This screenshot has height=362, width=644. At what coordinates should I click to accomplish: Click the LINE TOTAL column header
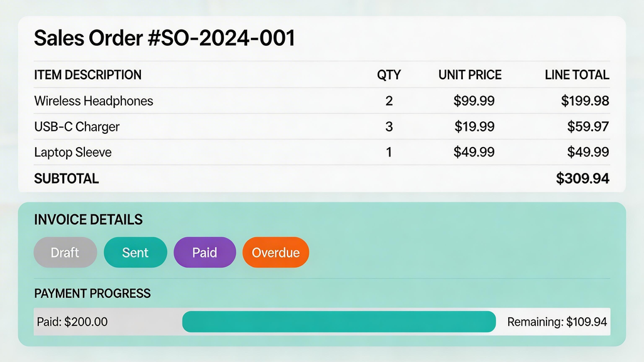pyautogui.click(x=575, y=75)
